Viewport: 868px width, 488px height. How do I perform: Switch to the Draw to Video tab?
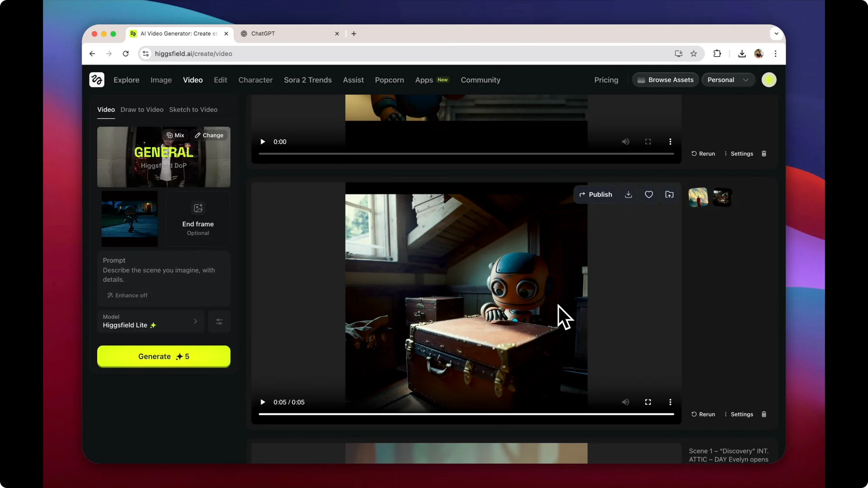142,109
